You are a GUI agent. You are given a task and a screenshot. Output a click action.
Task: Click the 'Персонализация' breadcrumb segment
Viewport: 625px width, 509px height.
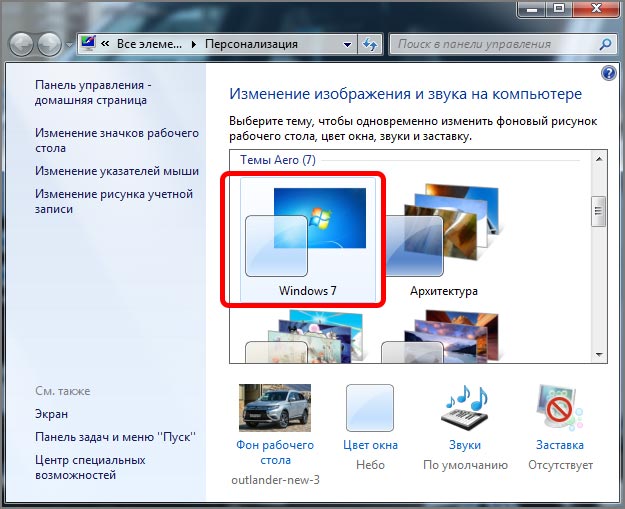click(252, 44)
